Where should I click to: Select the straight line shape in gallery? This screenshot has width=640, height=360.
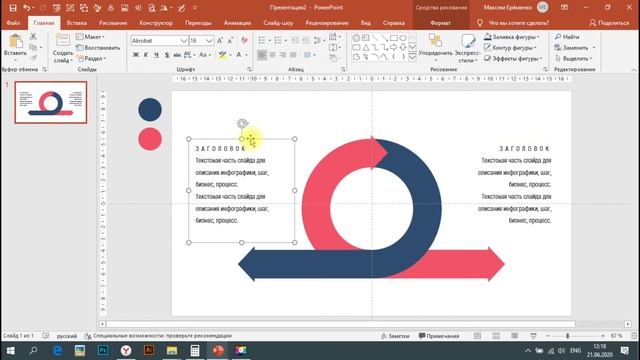[x=375, y=38]
